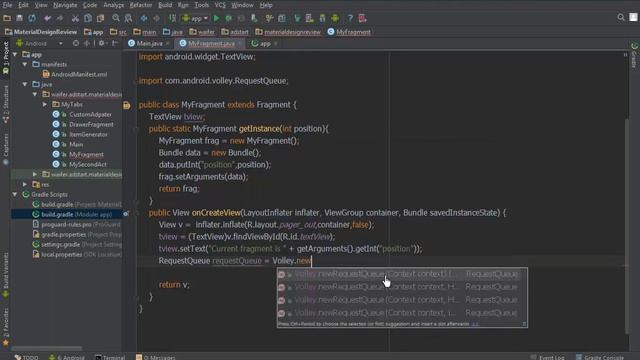The width and height of the screenshot is (640, 360).
Task: Click scroll-from-source target icon in Project panel
Action: [76, 43]
